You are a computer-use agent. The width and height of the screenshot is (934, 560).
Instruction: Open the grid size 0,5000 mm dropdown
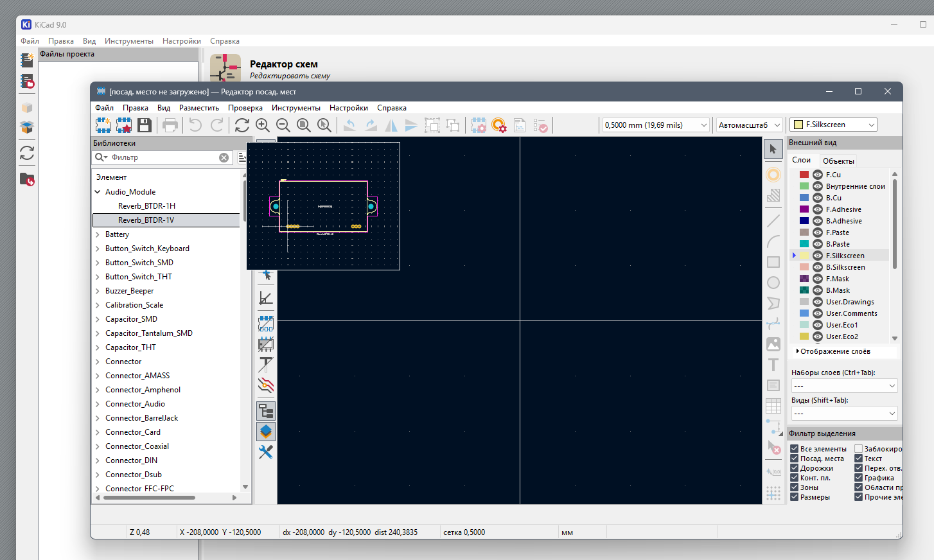tap(655, 125)
